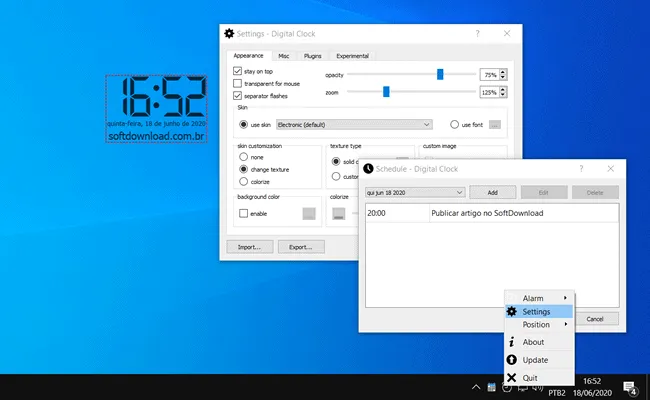Click the gear icon in Settings title bar

[229, 33]
